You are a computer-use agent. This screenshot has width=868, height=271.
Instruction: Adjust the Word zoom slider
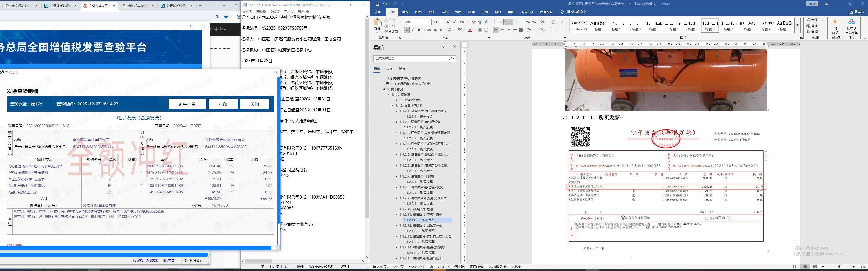coord(839,267)
